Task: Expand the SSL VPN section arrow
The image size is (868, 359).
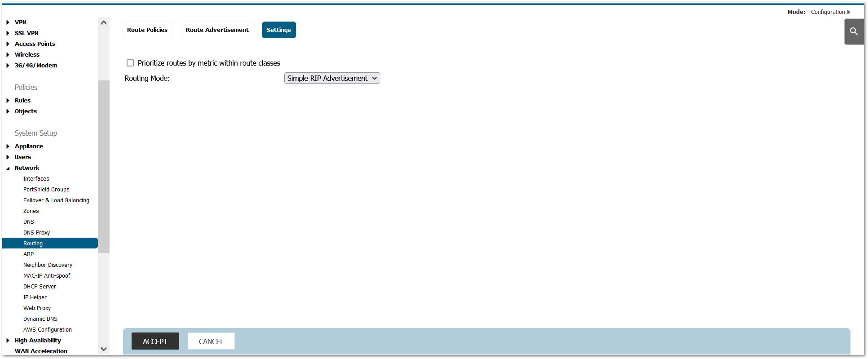Action: 8,33
